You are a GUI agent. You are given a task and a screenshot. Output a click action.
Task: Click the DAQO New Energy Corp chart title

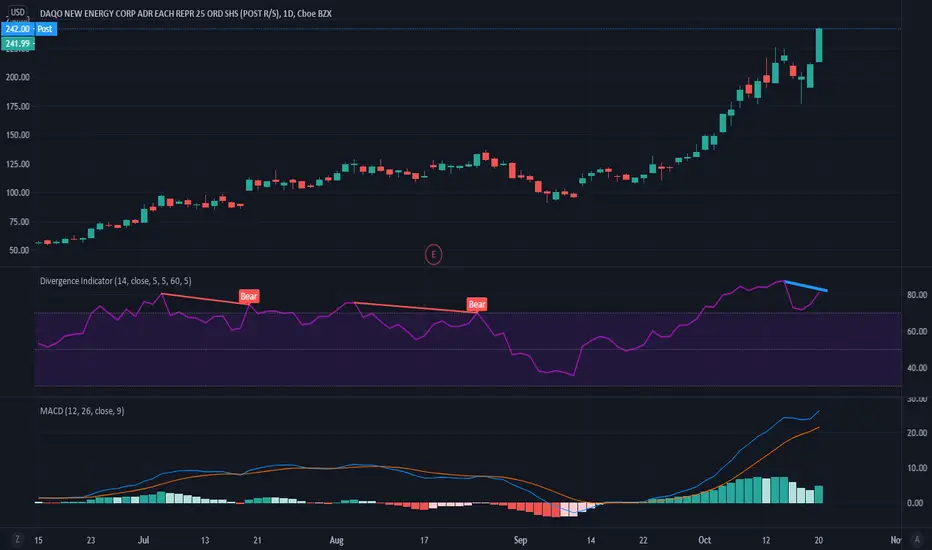tap(185, 13)
